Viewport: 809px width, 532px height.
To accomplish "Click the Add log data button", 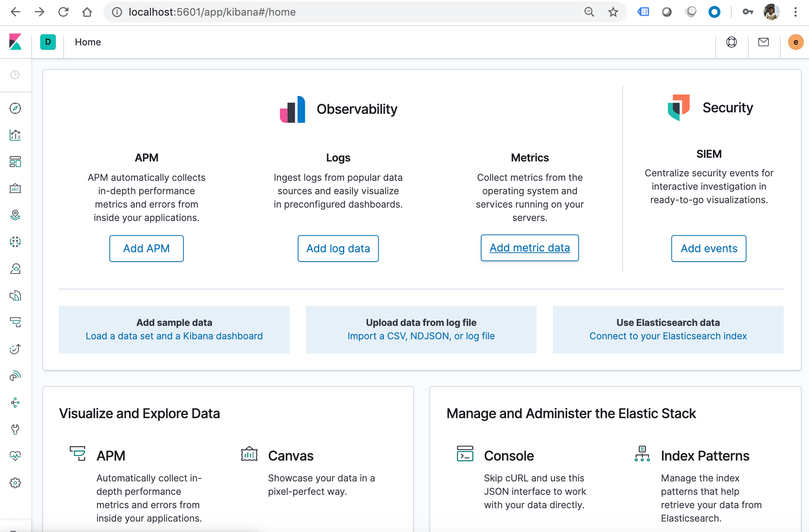I will 338,249.
